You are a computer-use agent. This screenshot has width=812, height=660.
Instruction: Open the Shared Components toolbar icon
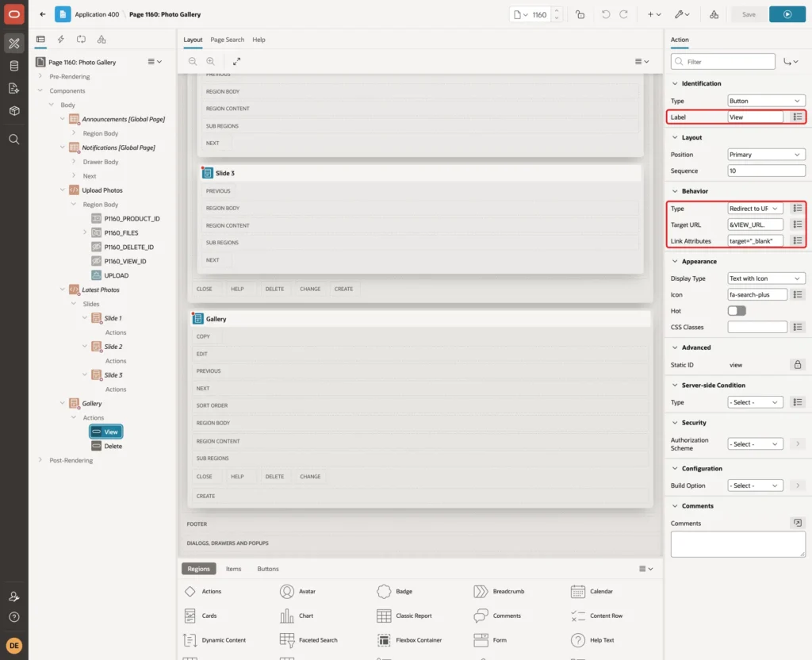(x=714, y=14)
